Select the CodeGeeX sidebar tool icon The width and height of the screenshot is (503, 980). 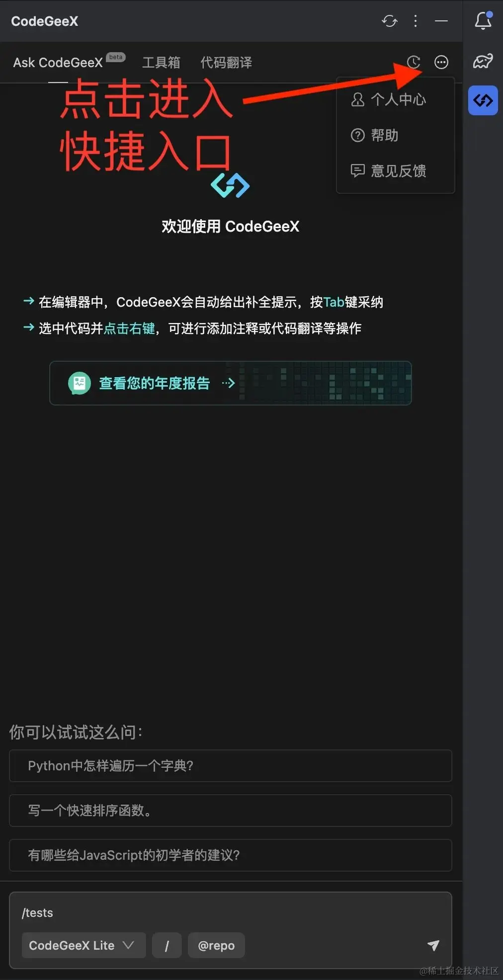click(483, 100)
